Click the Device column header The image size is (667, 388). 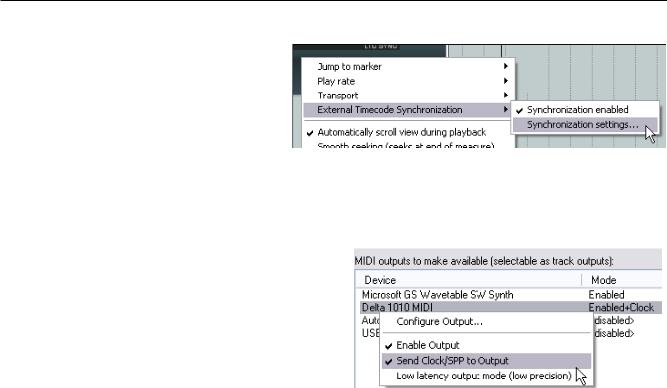(469, 280)
